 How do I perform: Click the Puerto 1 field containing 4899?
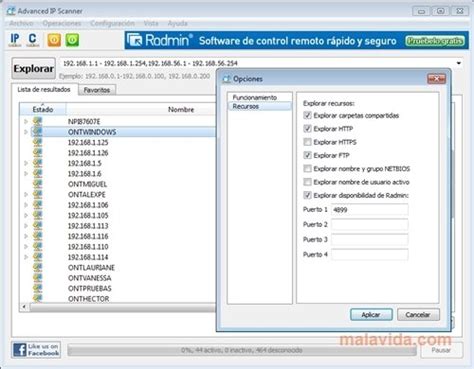pos(370,210)
